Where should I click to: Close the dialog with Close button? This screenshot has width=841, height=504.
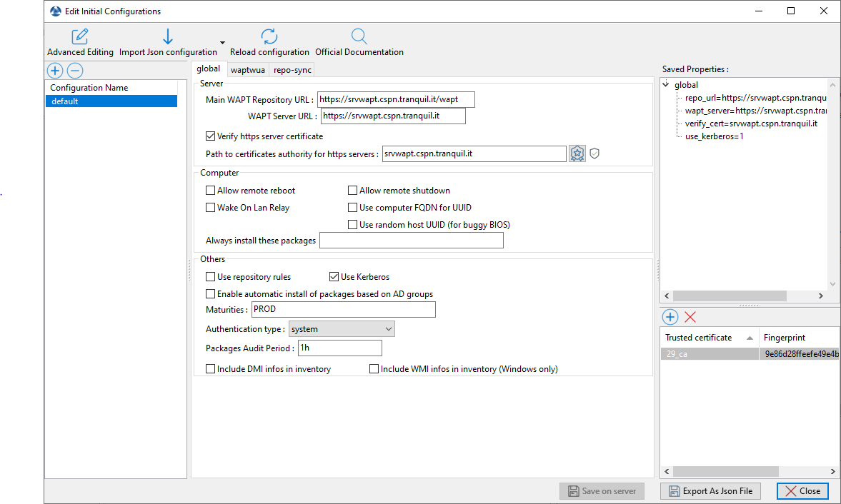[802, 491]
